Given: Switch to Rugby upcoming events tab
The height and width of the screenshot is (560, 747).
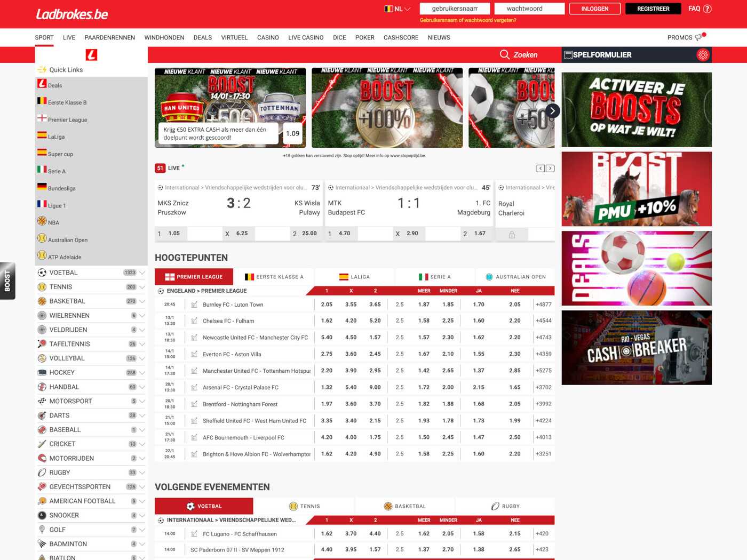Looking at the screenshot, I should [505, 506].
